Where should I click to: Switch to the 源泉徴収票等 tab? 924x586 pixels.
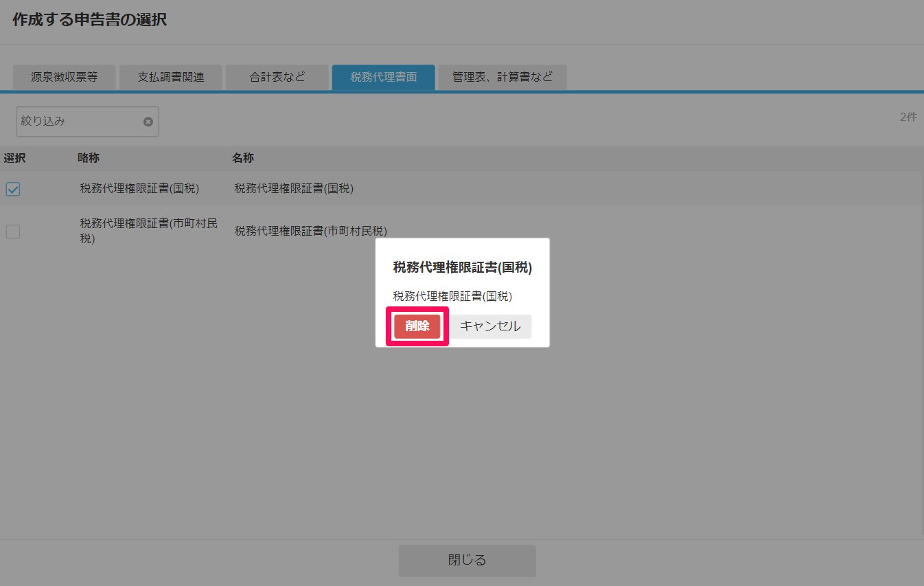[65, 77]
